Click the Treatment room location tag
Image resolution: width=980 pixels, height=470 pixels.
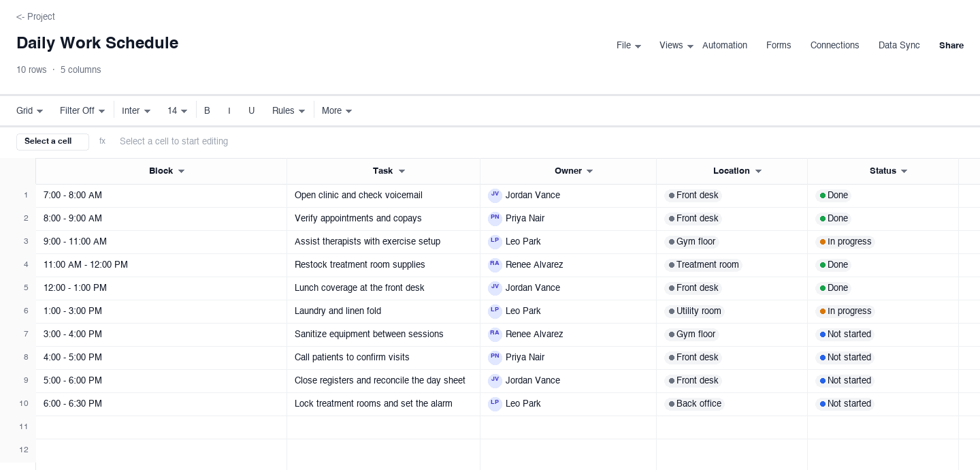click(x=704, y=265)
